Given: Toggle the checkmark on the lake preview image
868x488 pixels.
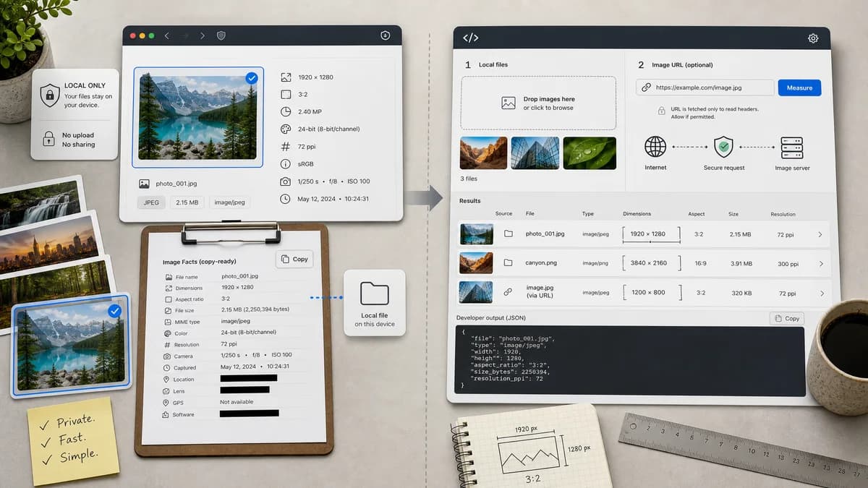Looking at the screenshot, I should click(252, 77).
